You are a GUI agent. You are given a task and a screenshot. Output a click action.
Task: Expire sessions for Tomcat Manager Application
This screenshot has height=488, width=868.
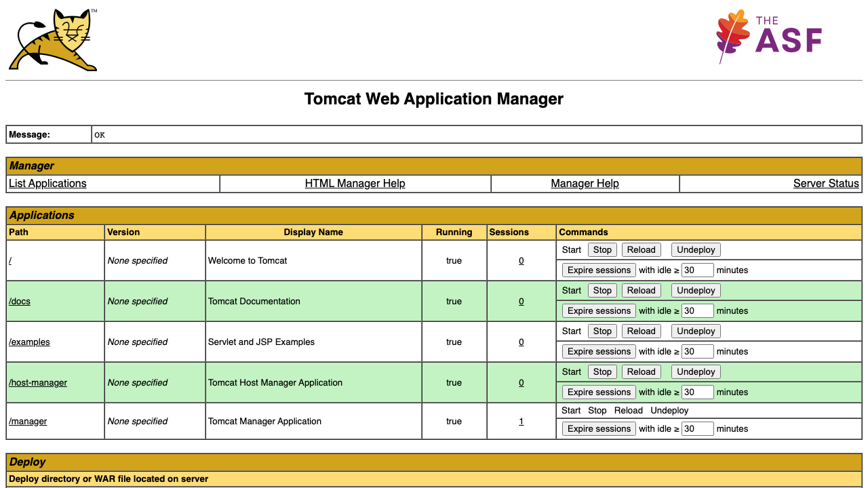[599, 429]
